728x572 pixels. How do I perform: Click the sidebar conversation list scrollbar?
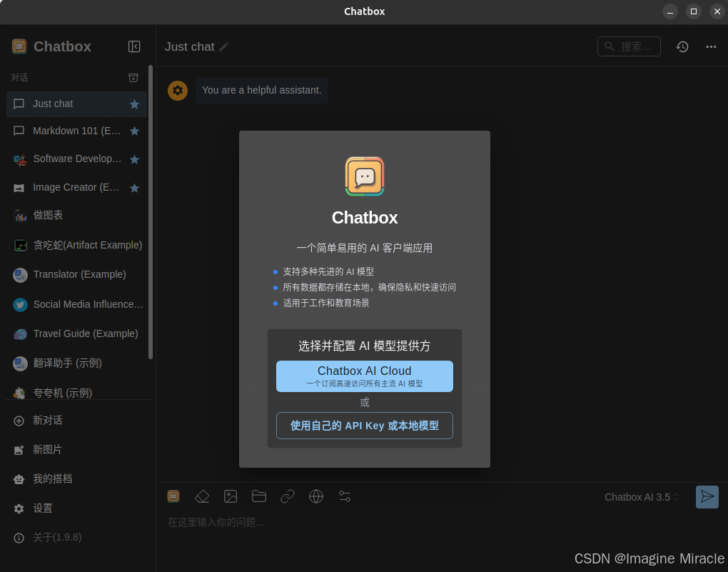(x=151, y=214)
